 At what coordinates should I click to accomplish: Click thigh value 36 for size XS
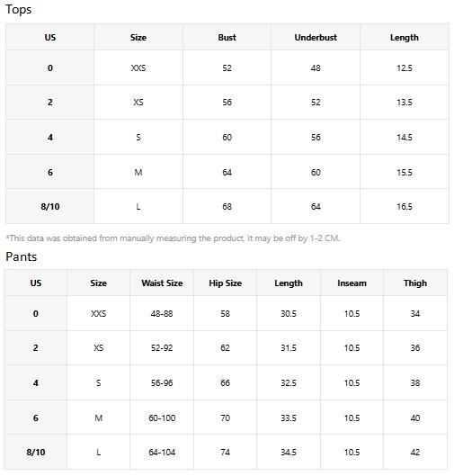point(415,348)
